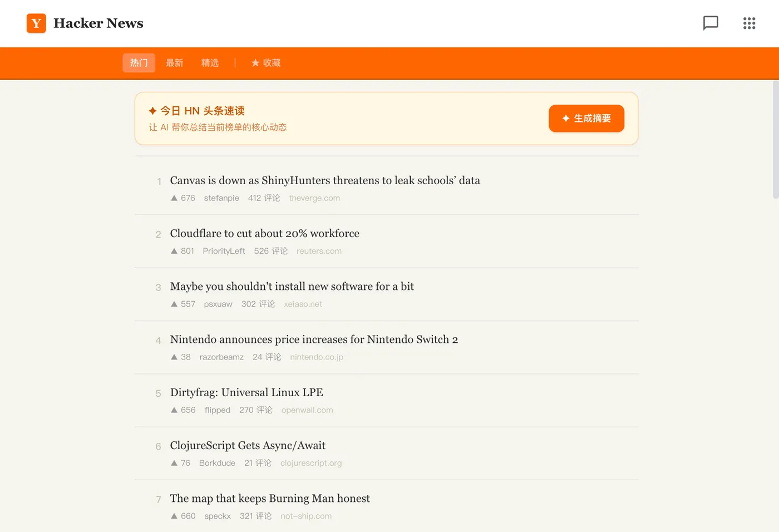Open Maybe you shouldn't install new software
This screenshot has width=779, height=532.
(x=292, y=287)
